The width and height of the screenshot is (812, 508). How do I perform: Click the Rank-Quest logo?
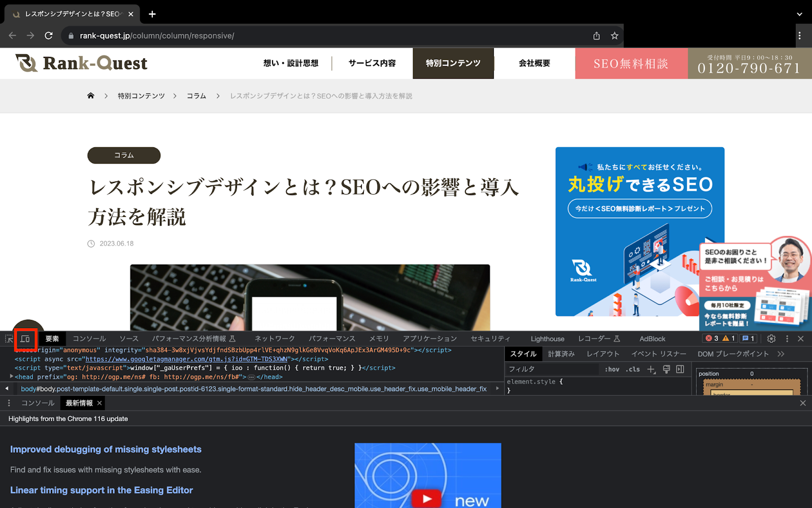(x=81, y=63)
